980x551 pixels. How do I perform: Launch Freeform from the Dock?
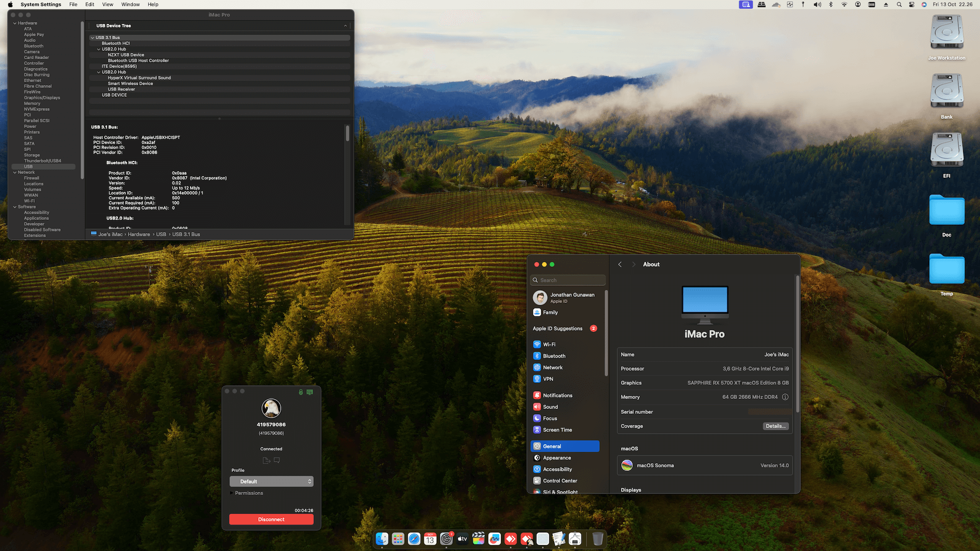(x=494, y=539)
